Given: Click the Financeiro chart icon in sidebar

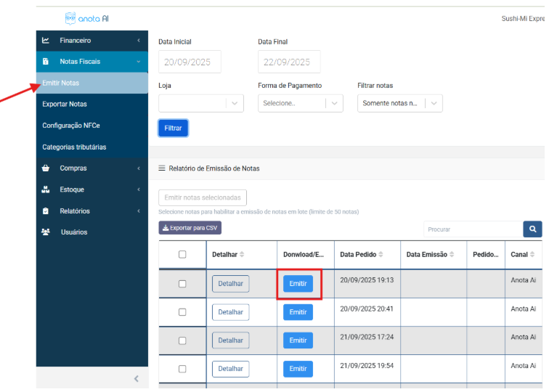Looking at the screenshot, I should 46,41.
